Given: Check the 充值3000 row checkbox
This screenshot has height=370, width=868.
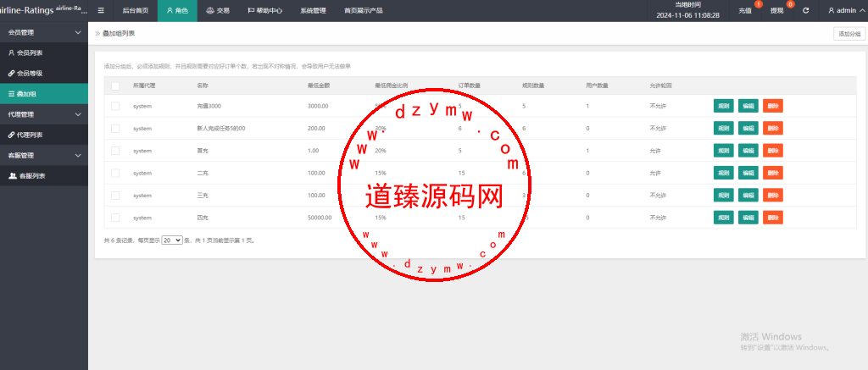Looking at the screenshot, I should [x=115, y=106].
